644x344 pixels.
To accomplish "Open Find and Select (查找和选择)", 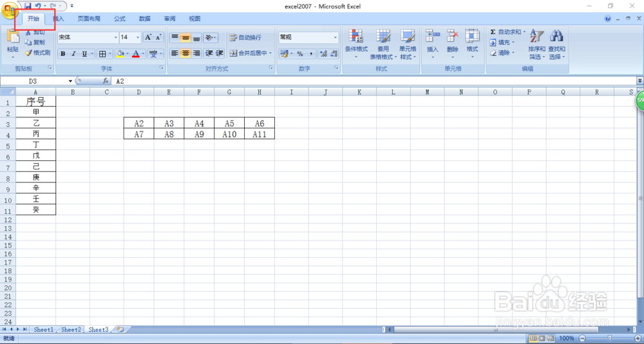I will 556,44.
